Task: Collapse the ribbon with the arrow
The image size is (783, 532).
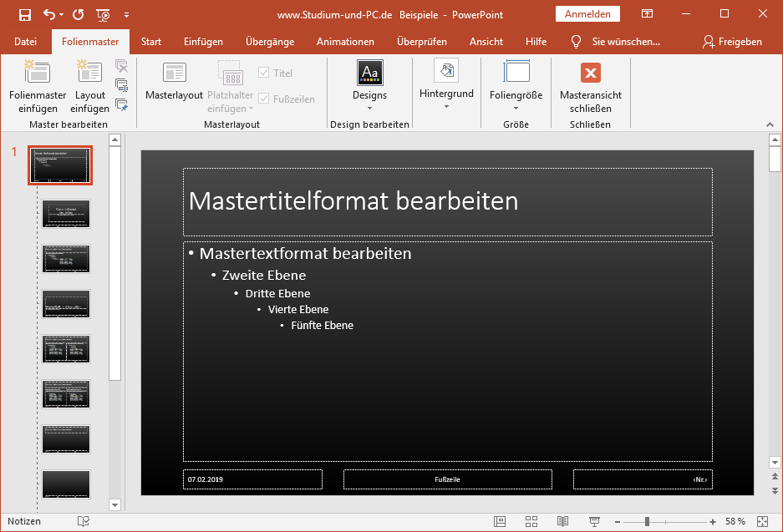Action: click(770, 124)
